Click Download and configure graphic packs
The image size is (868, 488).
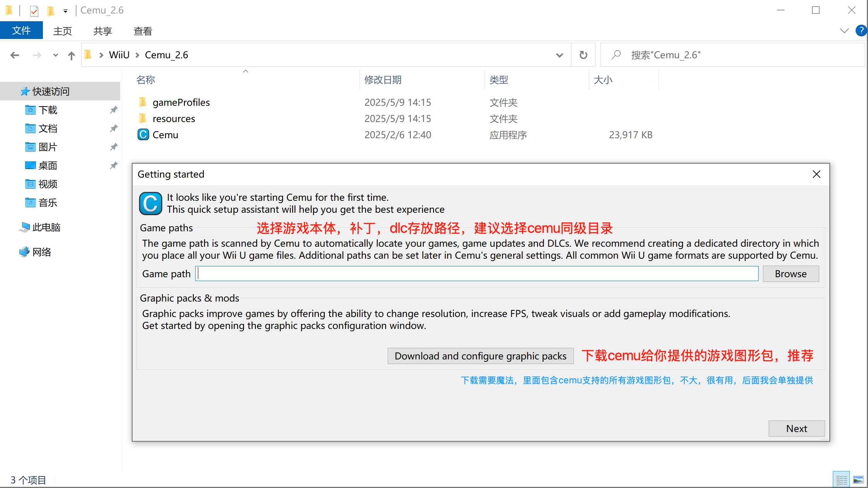pyautogui.click(x=480, y=356)
